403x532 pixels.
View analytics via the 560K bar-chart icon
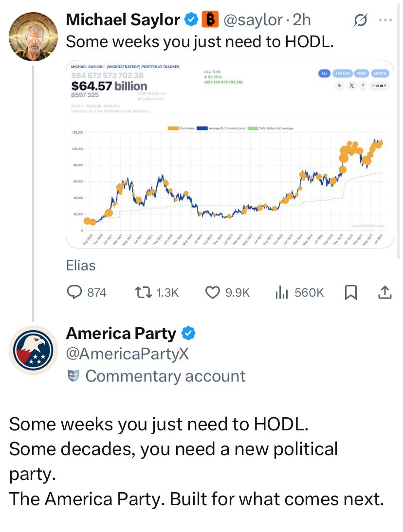[x=281, y=292]
